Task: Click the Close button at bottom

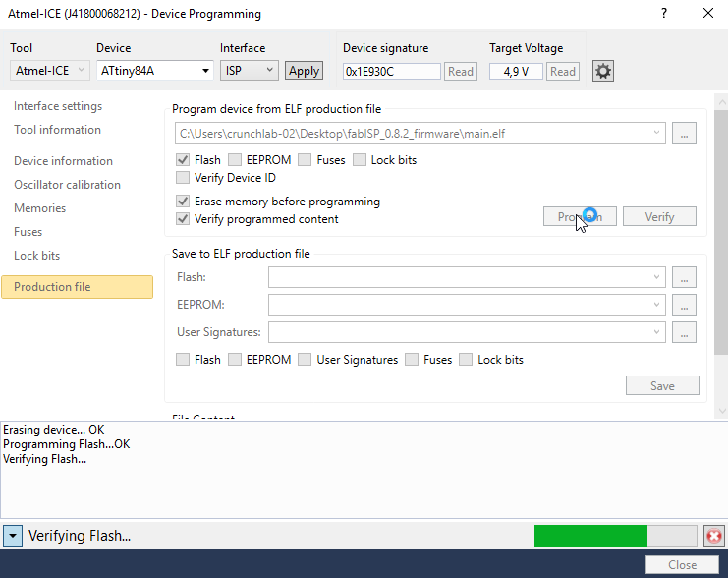Action: (x=682, y=565)
